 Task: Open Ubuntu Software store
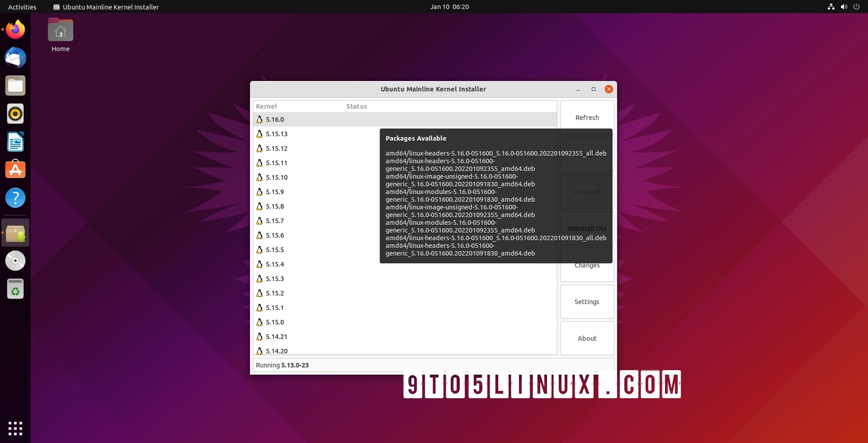point(15,170)
